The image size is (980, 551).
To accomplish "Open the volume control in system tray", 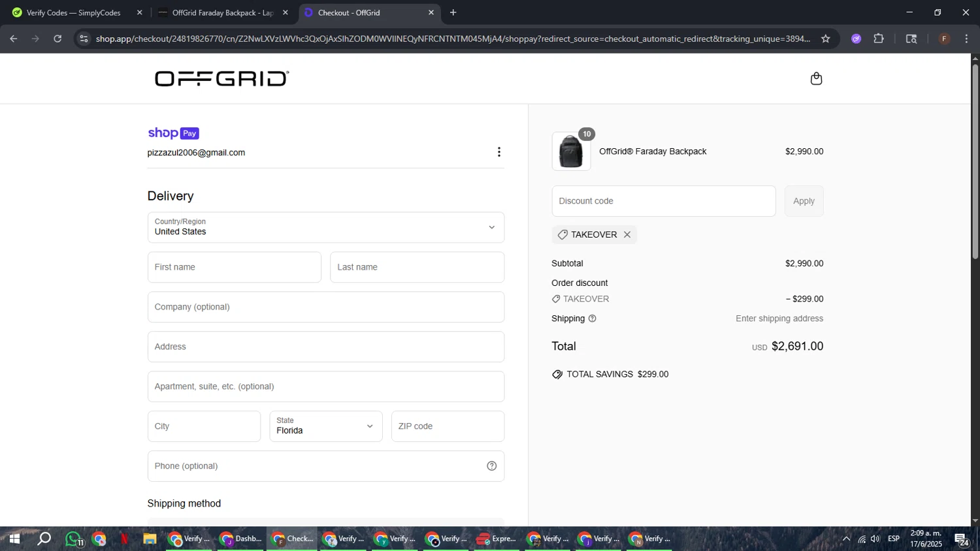I will click(875, 539).
